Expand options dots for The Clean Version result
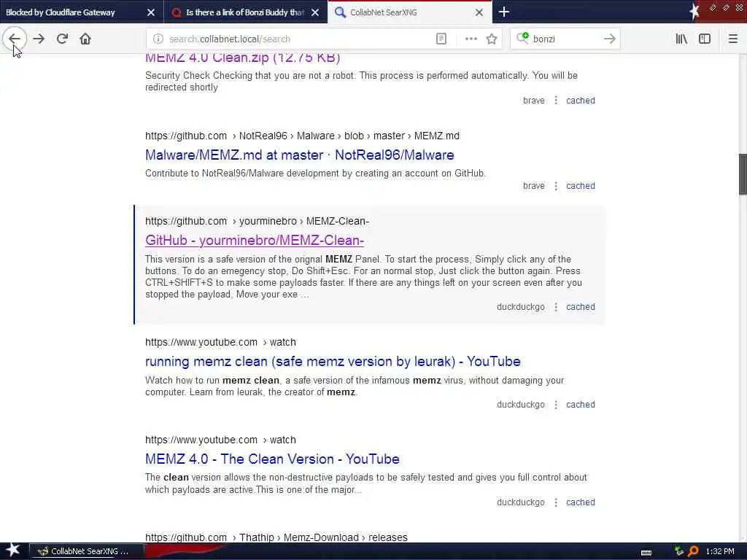Image resolution: width=747 pixels, height=560 pixels. 555,502
